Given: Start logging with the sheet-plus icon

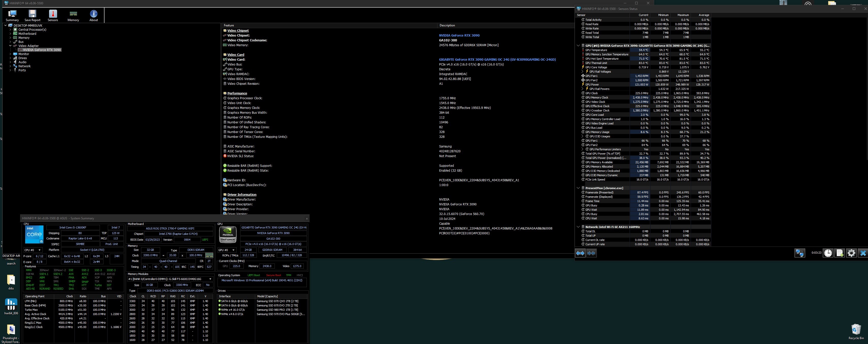Looking at the screenshot, I should pos(840,253).
